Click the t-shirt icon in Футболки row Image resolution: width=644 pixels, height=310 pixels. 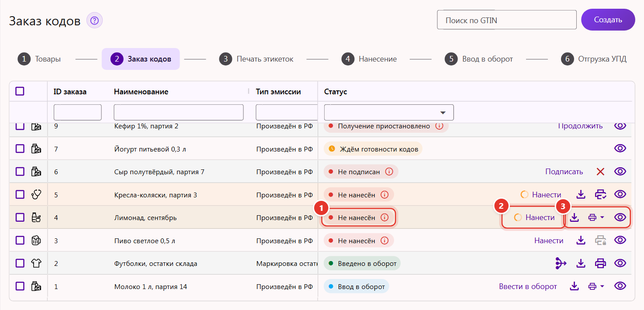coord(36,263)
